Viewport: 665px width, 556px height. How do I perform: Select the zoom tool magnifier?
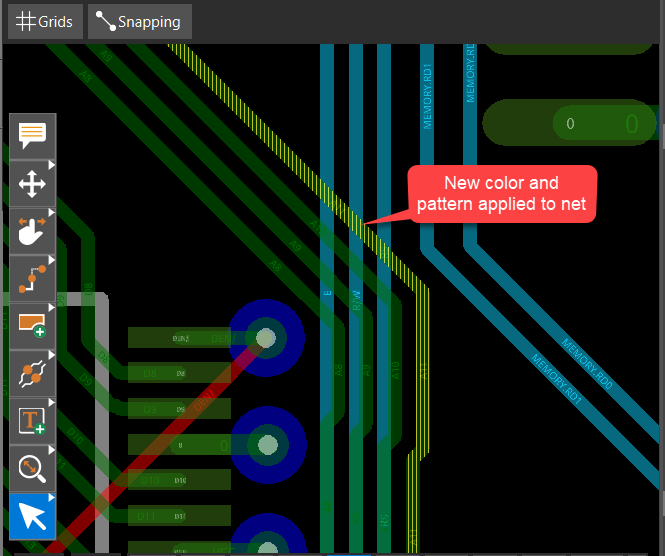(33, 469)
